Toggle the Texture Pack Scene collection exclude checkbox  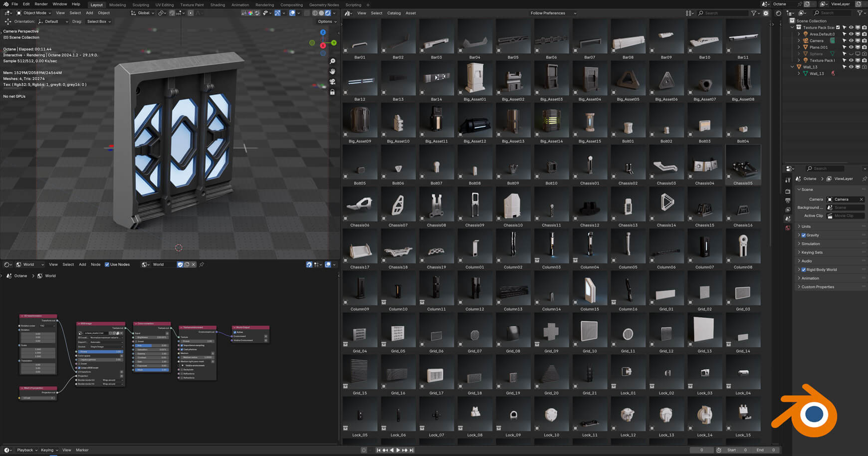(838, 27)
